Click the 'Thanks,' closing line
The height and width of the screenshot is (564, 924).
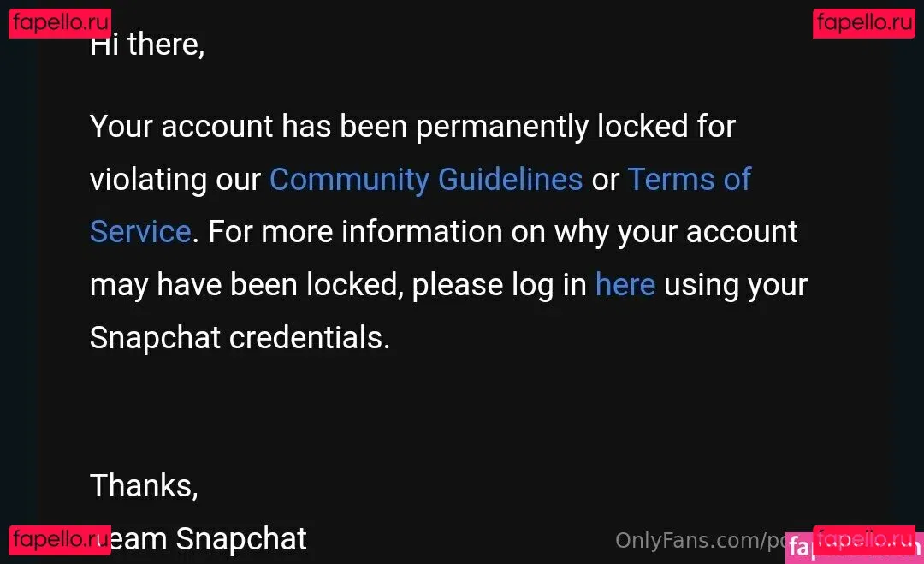(x=144, y=485)
